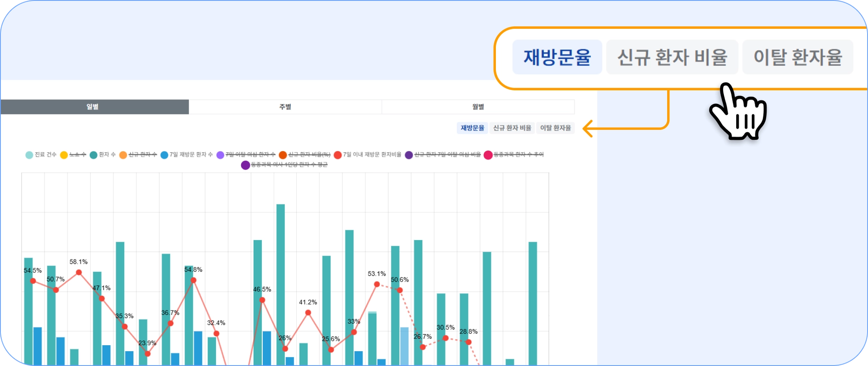Select the small 이탈 환자율 filter under the 월별 tab
Screen dimensions: 868x366
[555, 128]
